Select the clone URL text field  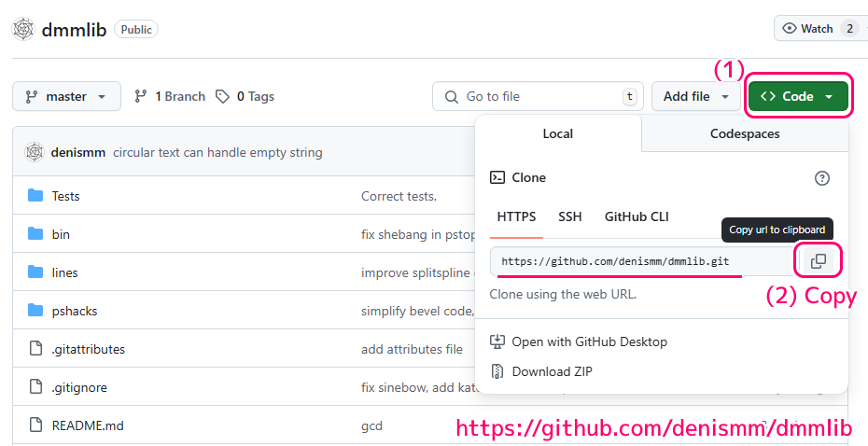pos(644,261)
